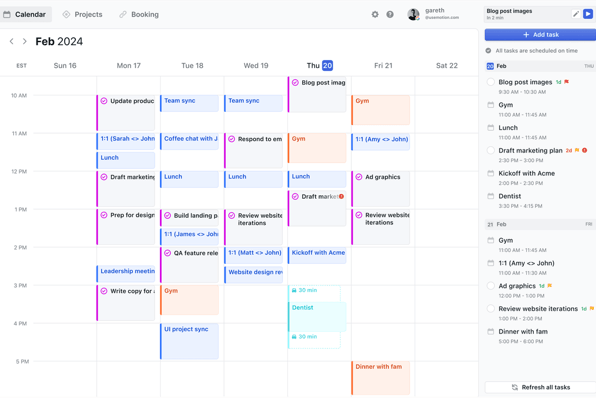Image resolution: width=596 pixels, height=398 pixels.
Task: Toggle check on Monday Write copy task
Action: coord(104,291)
